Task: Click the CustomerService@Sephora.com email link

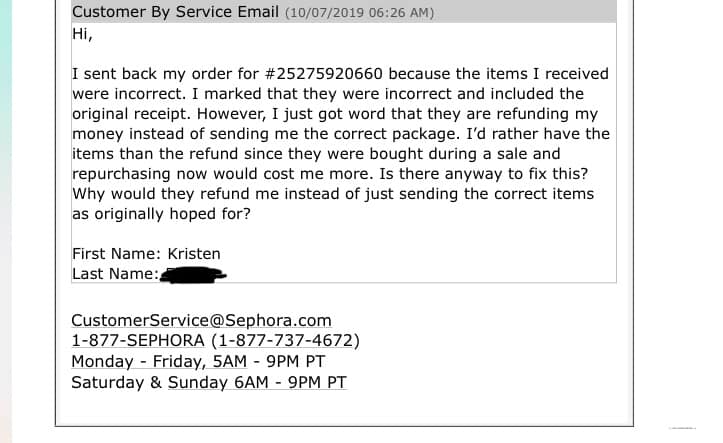Action: pos(201,320)
